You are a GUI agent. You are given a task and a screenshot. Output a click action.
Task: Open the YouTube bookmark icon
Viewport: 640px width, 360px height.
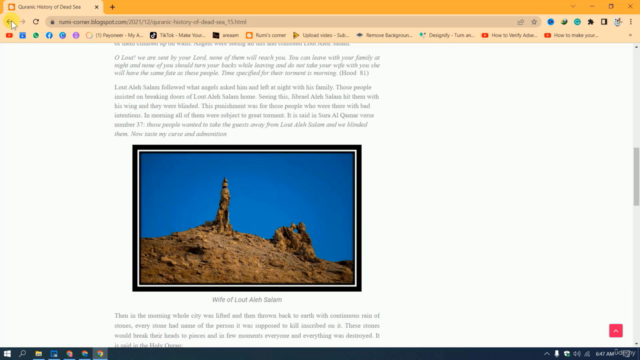tap(9, 36)
